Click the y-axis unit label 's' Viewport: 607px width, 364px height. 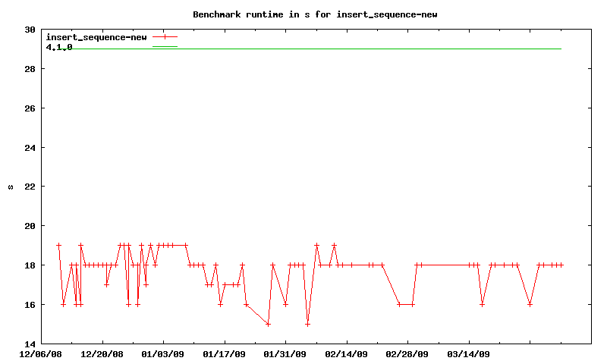tap(11, 187)
